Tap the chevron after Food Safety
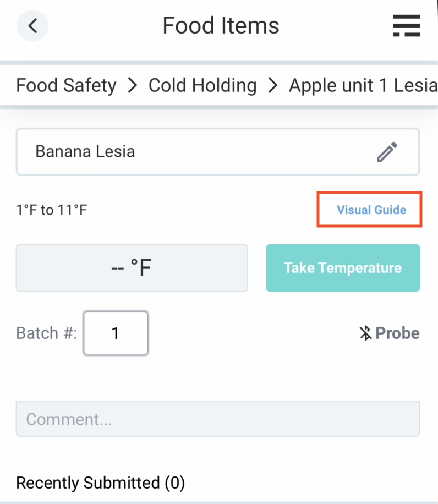438x504 pixels. click(132, 85)
